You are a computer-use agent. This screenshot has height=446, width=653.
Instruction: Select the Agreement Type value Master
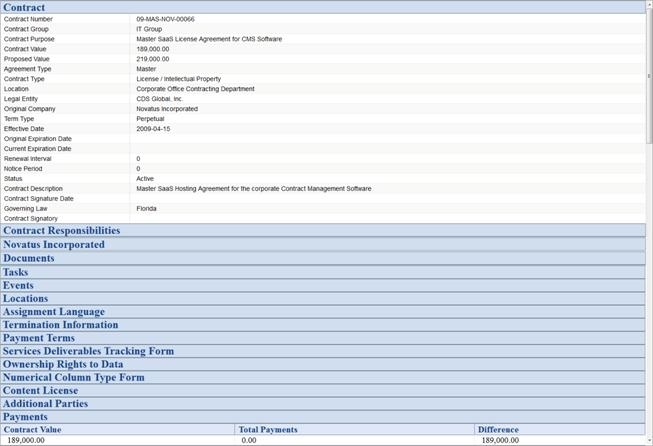(146, 69)
